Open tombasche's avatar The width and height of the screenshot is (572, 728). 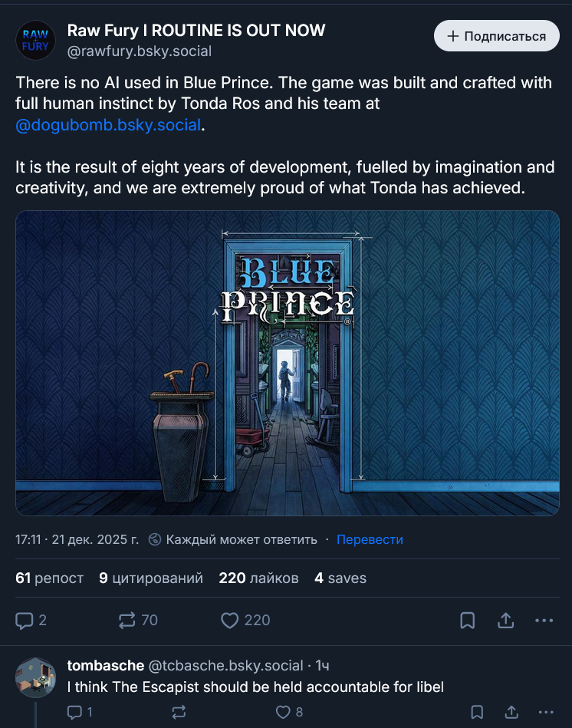(x=36, y=677)
